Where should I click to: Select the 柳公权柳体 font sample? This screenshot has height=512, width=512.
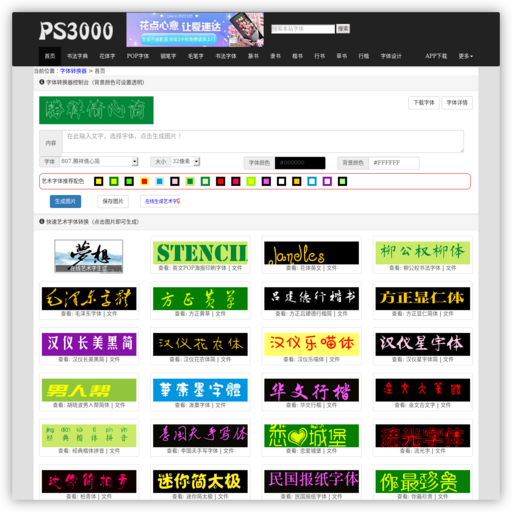423,253
